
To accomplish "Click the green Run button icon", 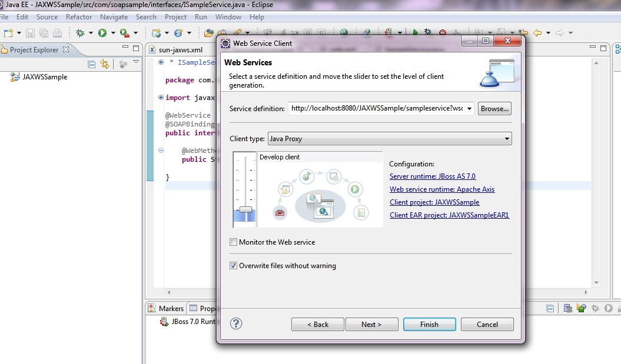I will pos(102,33).
